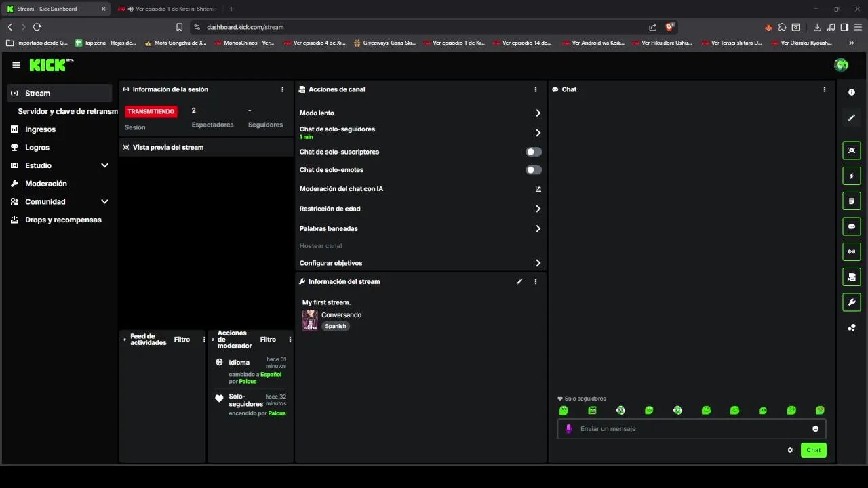Toggle the lightning activity feed widget icon
Screen dimensions: 868x488
click(x=852, y=176)
